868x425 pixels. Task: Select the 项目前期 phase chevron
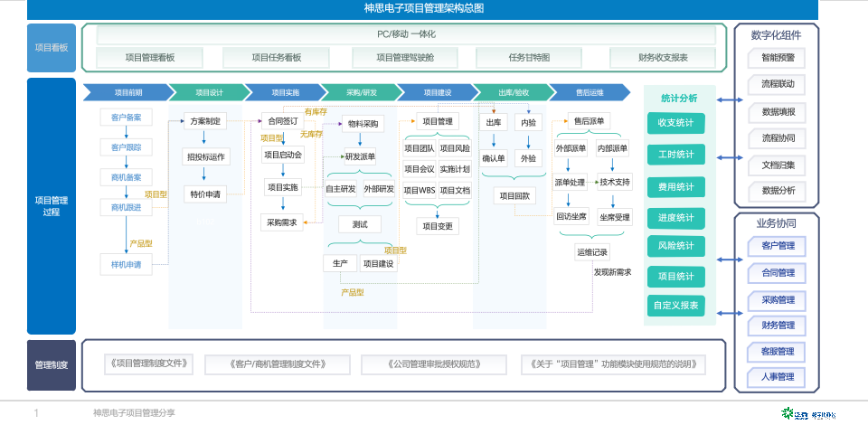click(x=128, y=92)
